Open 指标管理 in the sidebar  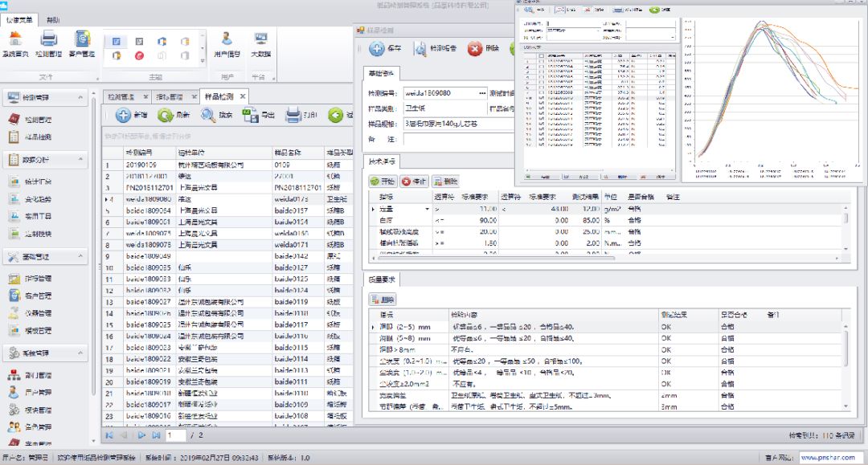point(31,279)
